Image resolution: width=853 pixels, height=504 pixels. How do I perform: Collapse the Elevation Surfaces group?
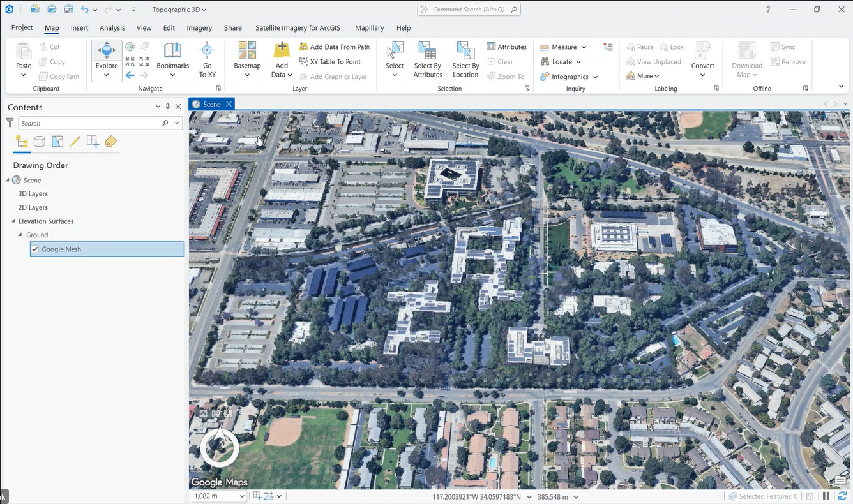pos(13,221)
